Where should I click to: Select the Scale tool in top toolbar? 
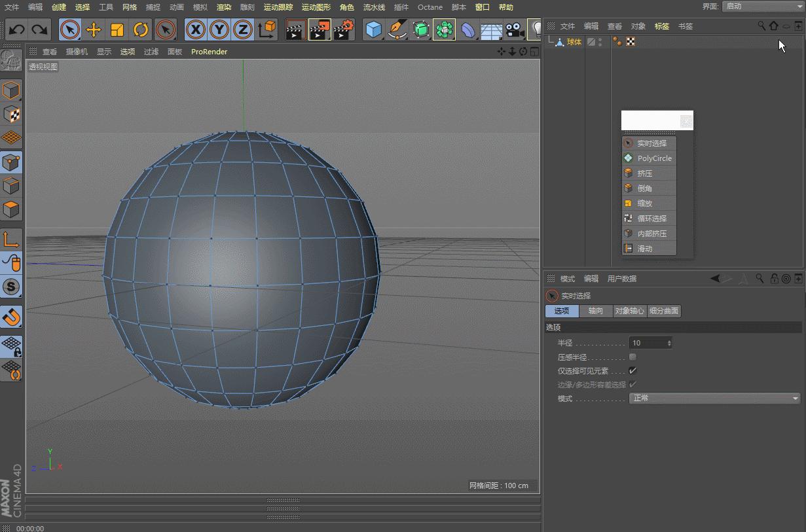click(117, 29)
